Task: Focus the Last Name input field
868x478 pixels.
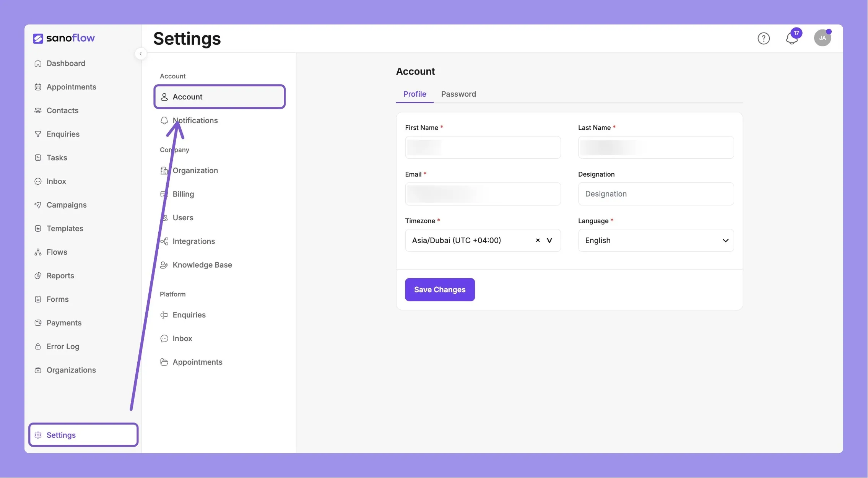Action: [x=656, y=148]
